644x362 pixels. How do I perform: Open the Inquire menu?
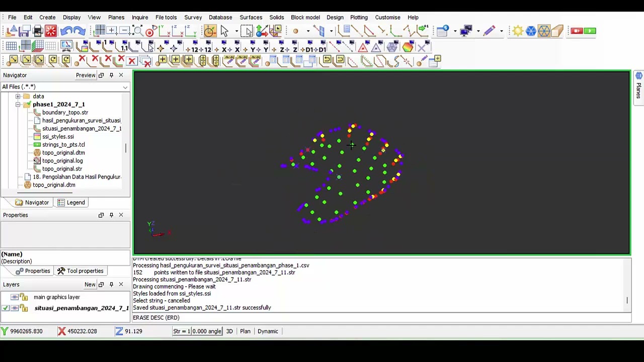tap(140, 17)
